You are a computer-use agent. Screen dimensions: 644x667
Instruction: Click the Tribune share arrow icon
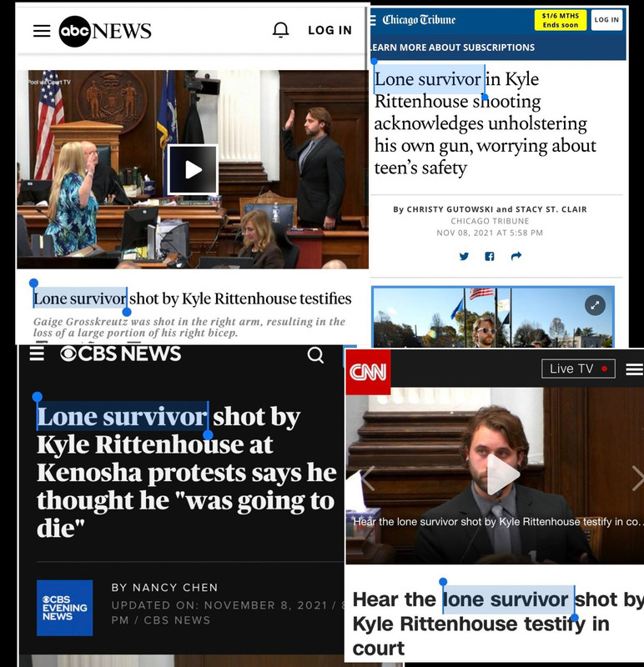pyautogui.click(x=516, y=256)
